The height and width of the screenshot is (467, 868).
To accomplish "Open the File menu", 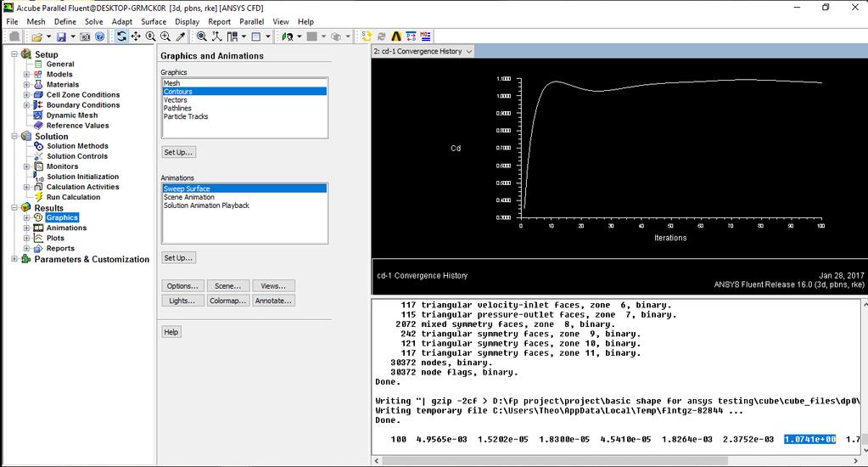I will (x=12, y=21).
